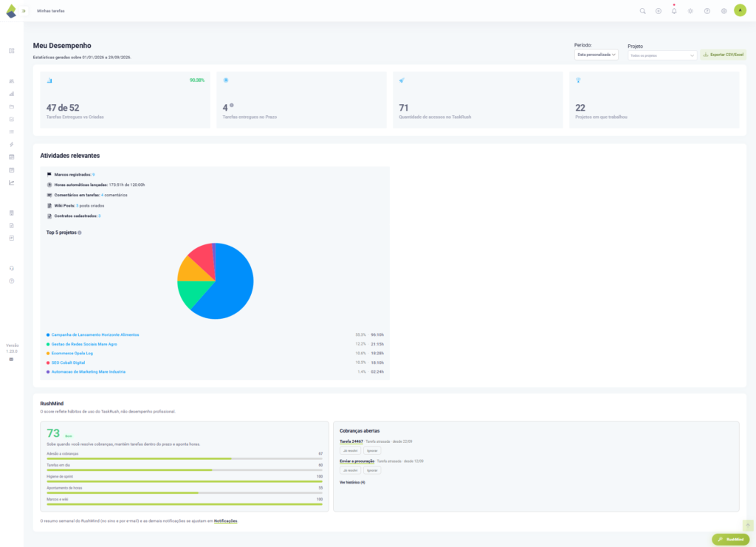756x547 pixels.
Task: Click the TaskRush logo in the header
Action: click(11, 10)
